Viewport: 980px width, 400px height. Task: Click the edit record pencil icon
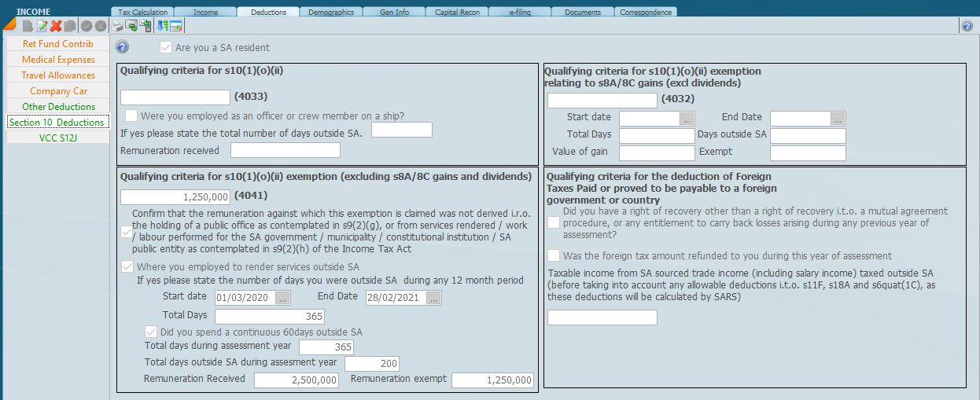(42, 26)
